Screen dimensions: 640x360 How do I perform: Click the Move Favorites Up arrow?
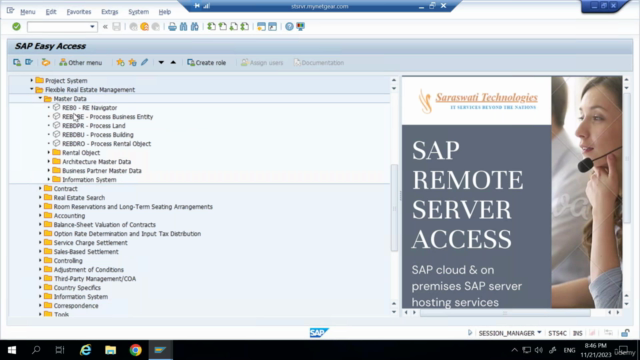[173, 62]
